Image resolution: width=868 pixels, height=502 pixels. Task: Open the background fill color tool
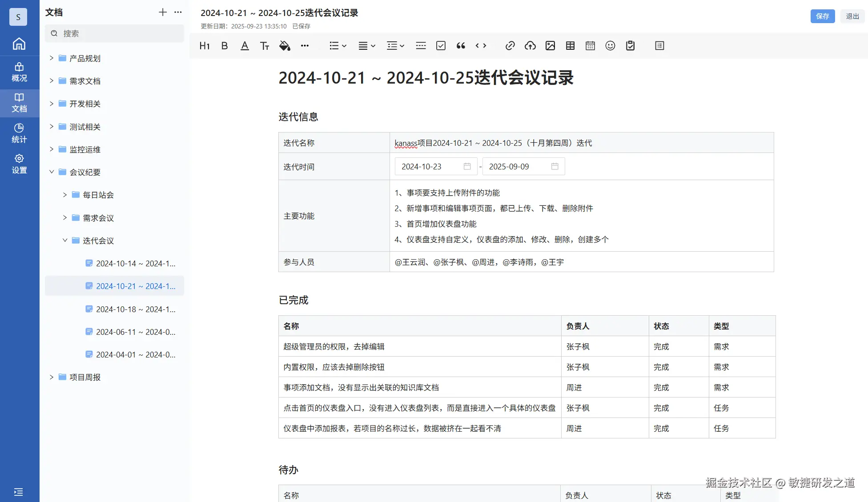click(285, 46)
